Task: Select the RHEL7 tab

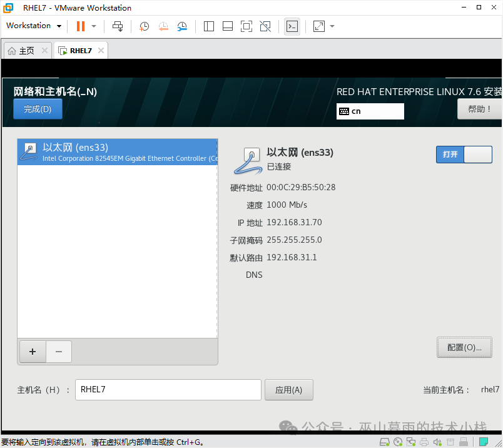Action: click(79, 50)
